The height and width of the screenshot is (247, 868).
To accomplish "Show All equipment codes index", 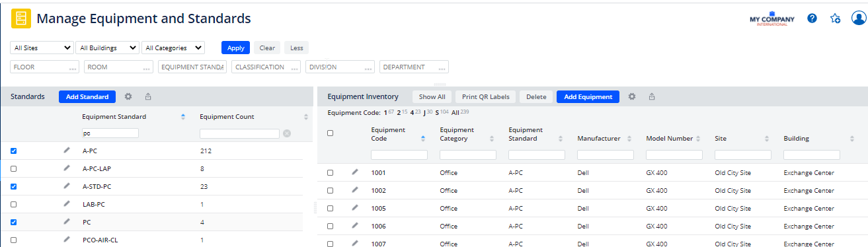I will (x=455, y=113).
